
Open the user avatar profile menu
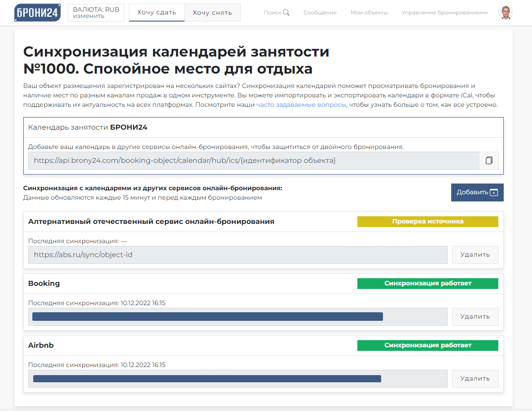pos(506,13)
